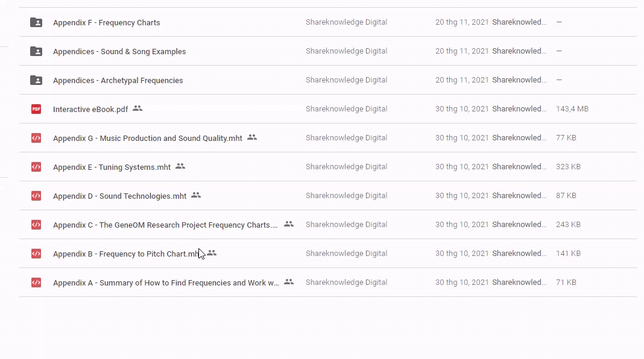Select the Interactive eBook.pdf file name
This screenshot has height=359, width=644.
(x=90, y=110)
